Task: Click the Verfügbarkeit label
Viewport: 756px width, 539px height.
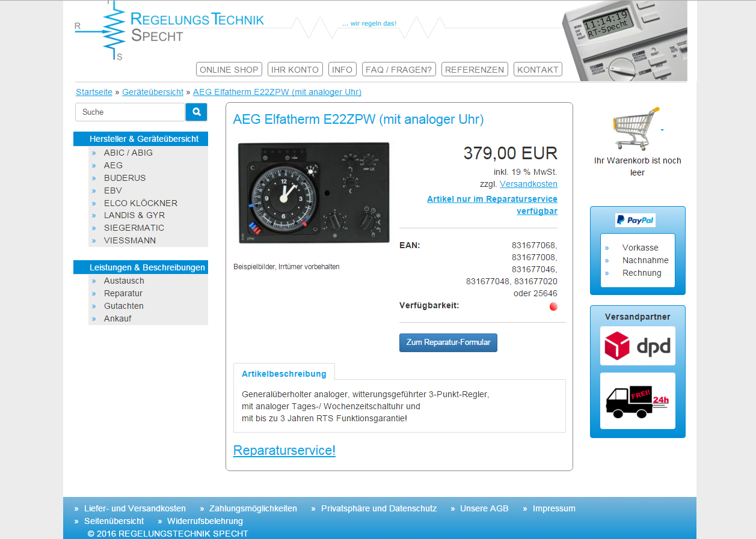Action: pyautogui.click(x=429, y=305)
